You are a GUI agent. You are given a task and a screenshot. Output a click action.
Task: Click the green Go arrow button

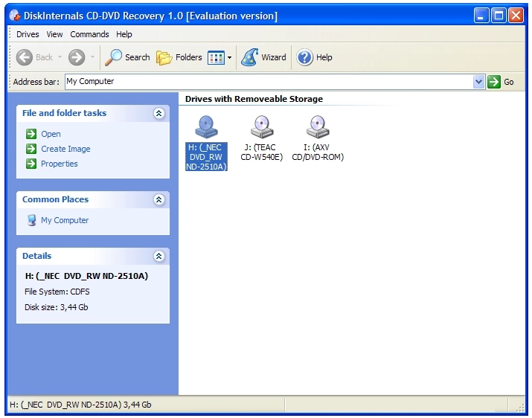pyautogui.click(x=493, y=82)
